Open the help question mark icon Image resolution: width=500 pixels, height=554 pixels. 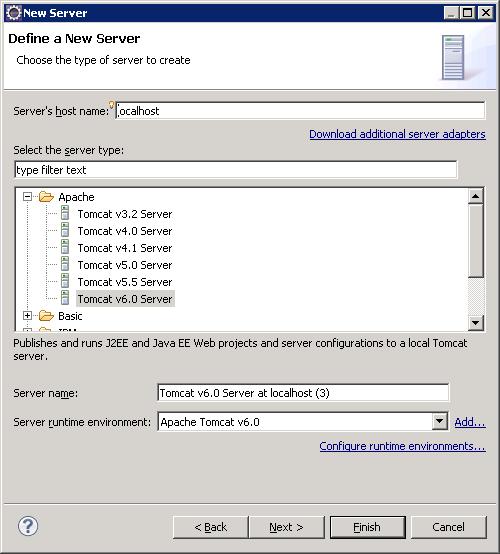(x=28, y=526)
